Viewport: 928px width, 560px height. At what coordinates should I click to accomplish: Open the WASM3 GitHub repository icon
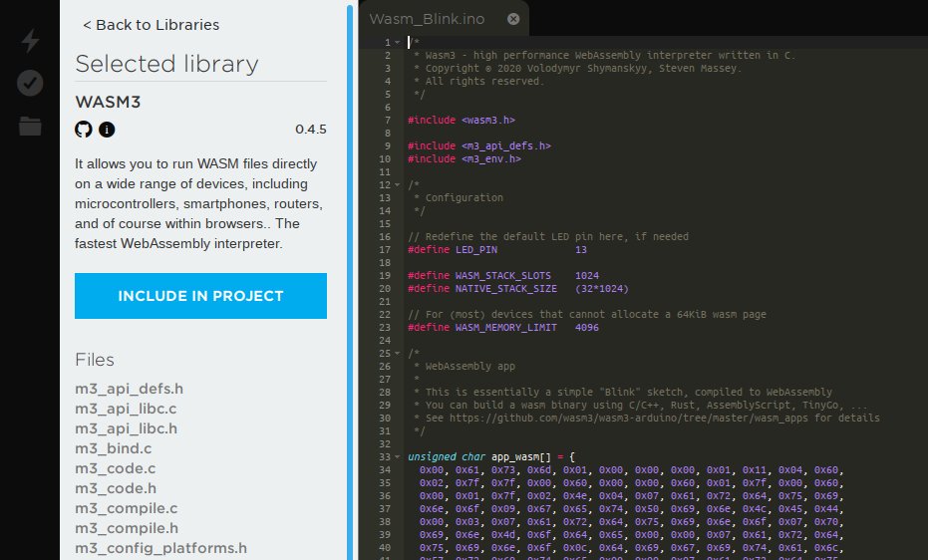(84, 129)
